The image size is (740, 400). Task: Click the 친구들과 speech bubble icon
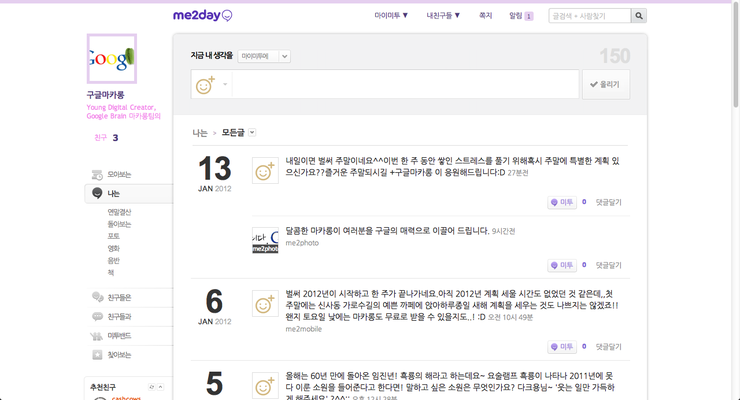click(97, 317)
